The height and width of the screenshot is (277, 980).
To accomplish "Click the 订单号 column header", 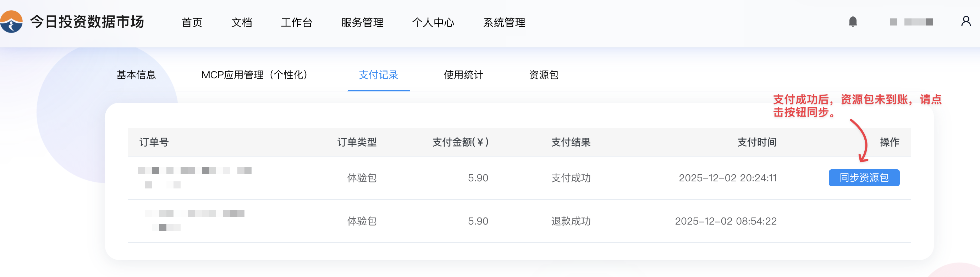I will point(154,142).
